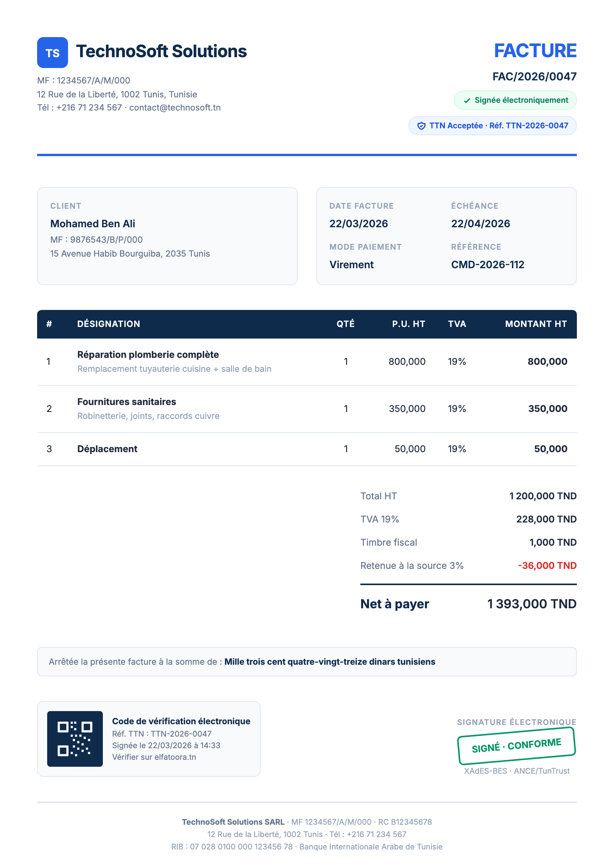Click the blue TS company logo
Viewport: 614px width, 868px height.
tap(53, 53)
